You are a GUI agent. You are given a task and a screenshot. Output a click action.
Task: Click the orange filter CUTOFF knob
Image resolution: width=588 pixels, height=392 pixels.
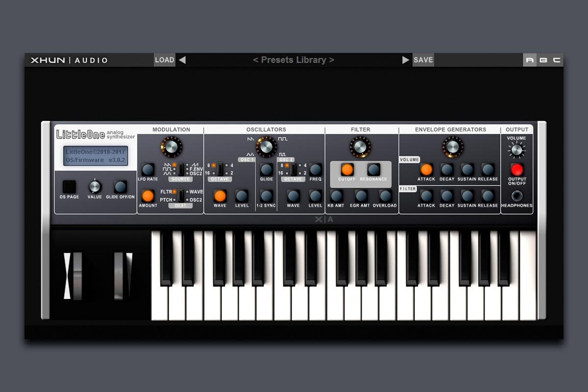pyautogui.click(x=347, y=170)
